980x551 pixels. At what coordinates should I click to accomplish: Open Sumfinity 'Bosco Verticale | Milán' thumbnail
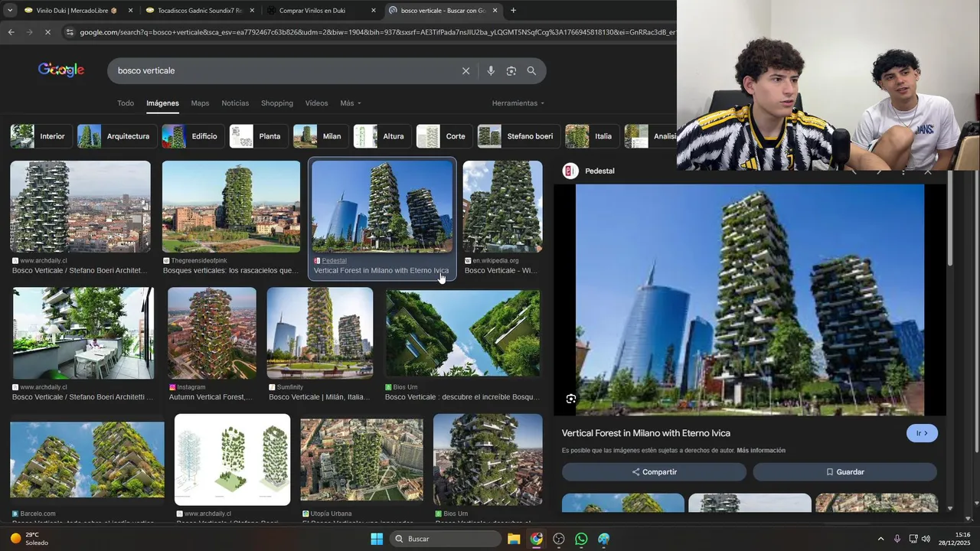(320, 333)
